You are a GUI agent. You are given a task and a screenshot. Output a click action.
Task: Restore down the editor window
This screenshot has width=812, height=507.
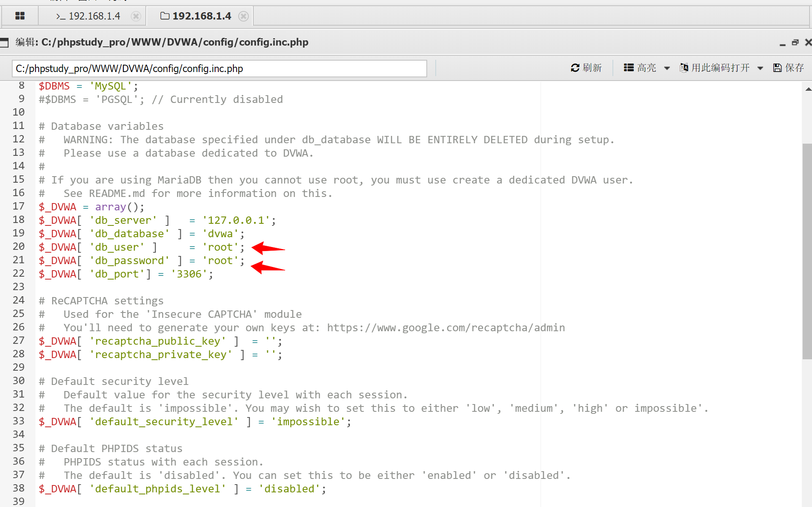795,42
